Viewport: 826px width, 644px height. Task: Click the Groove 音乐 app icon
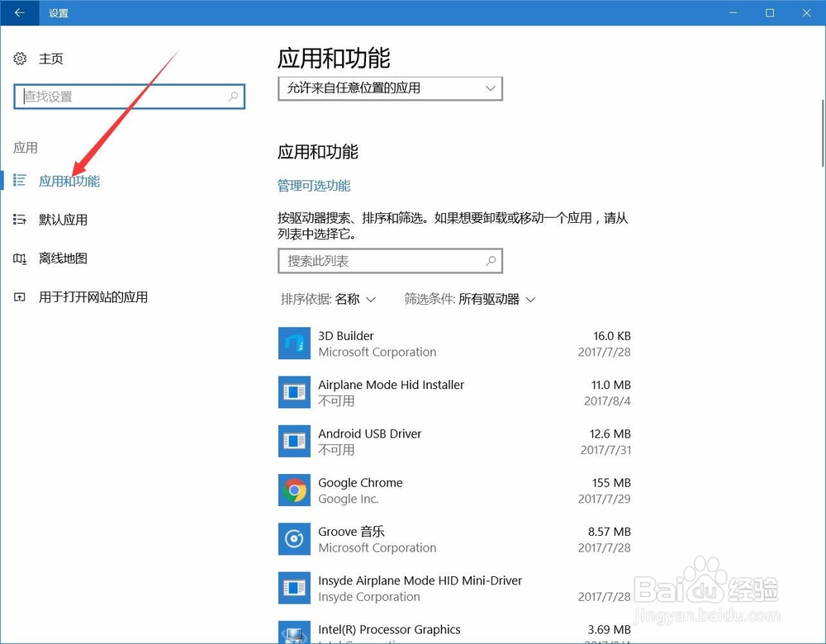294,538
